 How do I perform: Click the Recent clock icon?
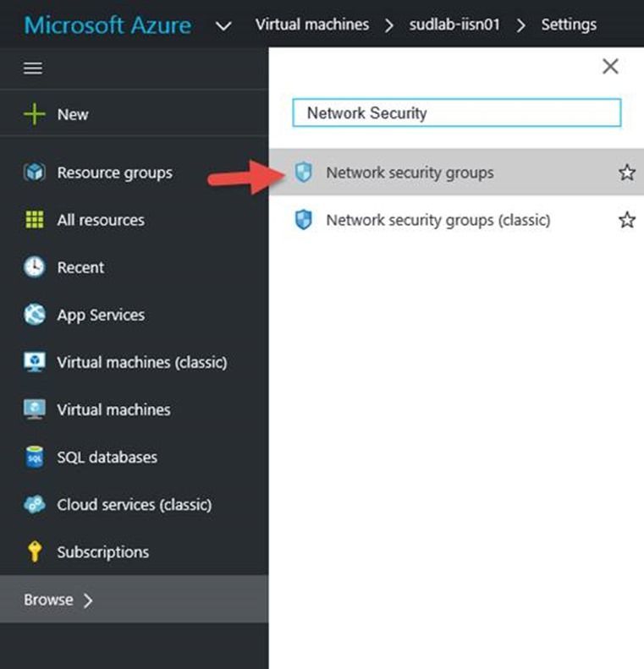tap(34, 267)
